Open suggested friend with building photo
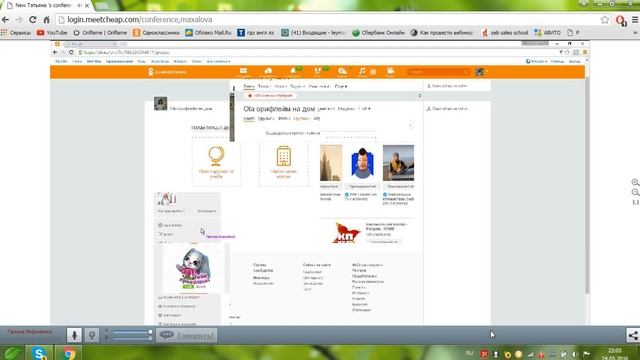 click(x=331, y=163)
